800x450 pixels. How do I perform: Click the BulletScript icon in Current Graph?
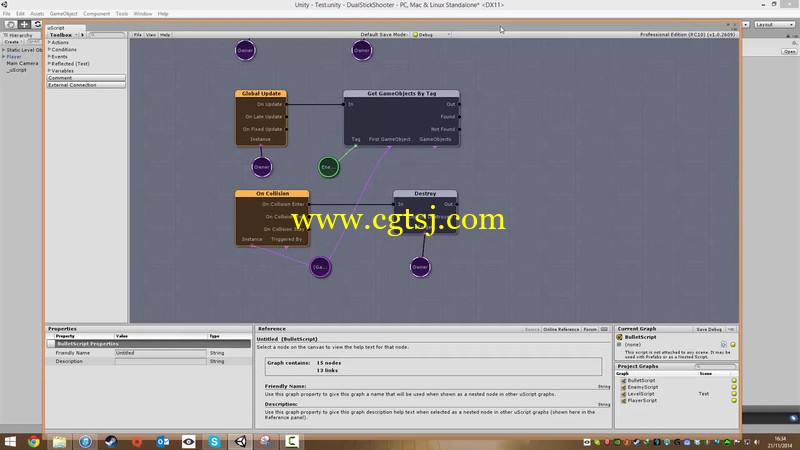click(619, 337)
